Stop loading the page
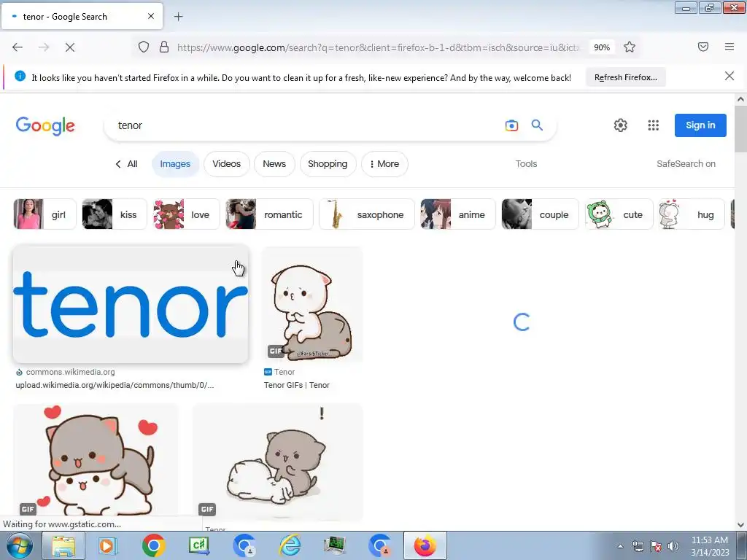The image size is (747, 560). point(69,47)
